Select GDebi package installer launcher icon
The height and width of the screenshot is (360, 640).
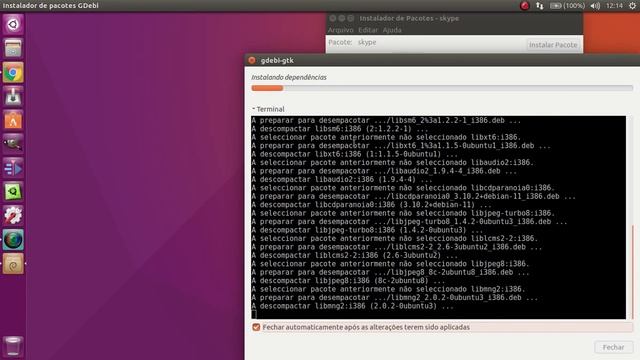pos(13,264)
